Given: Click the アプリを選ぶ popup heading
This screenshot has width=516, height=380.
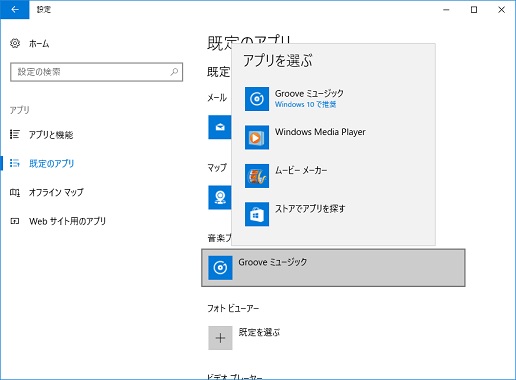Looking at the screenshot, I should click(278, 61).
